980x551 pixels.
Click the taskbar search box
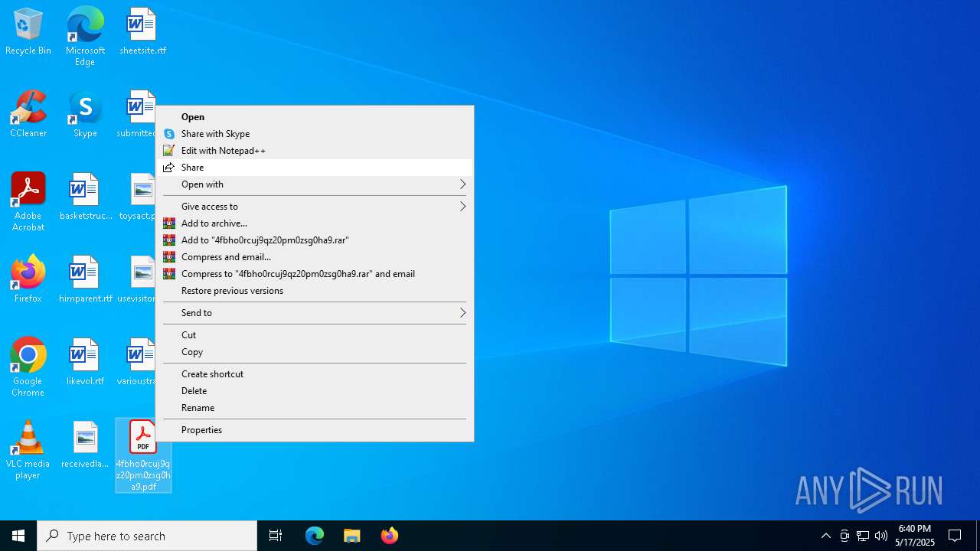[x=147, y=536]
